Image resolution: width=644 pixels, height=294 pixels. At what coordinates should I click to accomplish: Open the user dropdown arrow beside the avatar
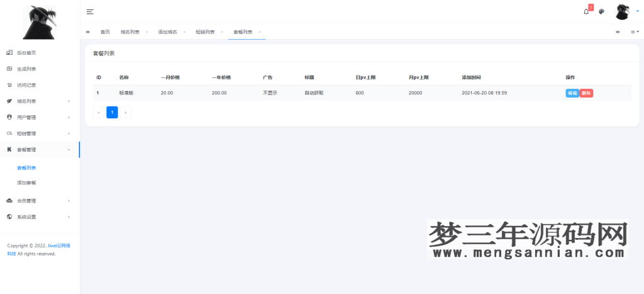click(638, 11)
